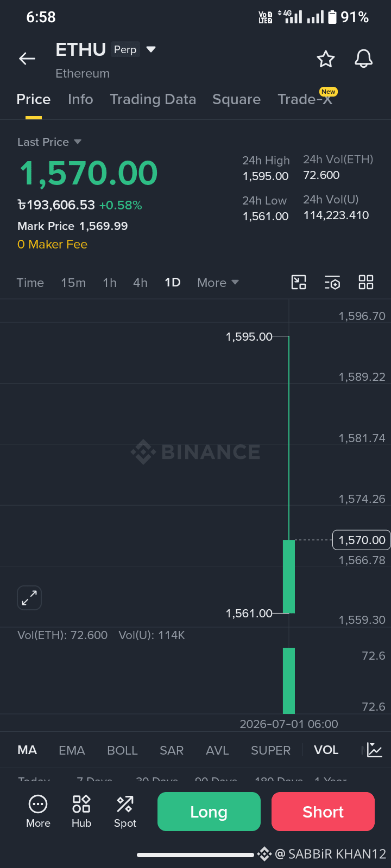Tap the +0.58% change percentage

121,205
